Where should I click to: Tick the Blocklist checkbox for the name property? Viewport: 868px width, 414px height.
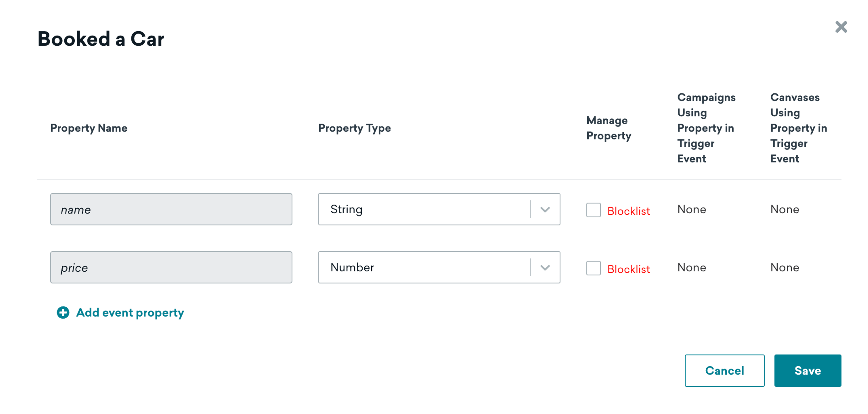pos(593,210)
